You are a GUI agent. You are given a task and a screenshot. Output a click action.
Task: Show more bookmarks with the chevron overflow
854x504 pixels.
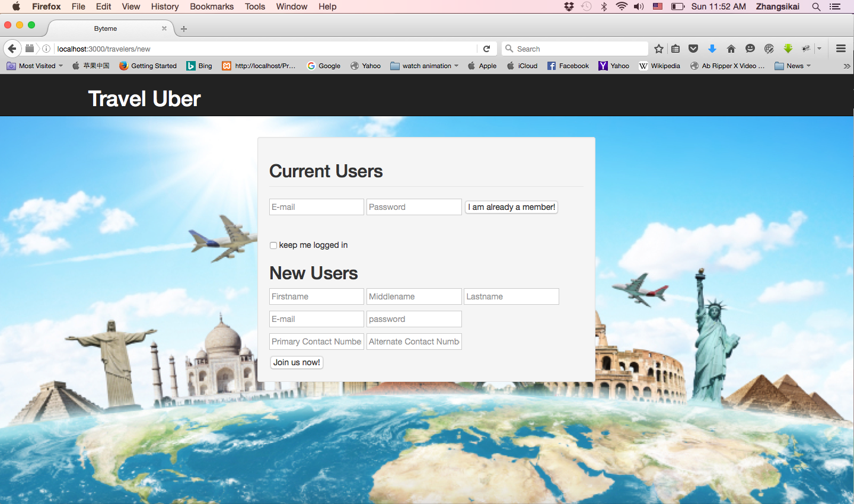[x=847, y=66]
